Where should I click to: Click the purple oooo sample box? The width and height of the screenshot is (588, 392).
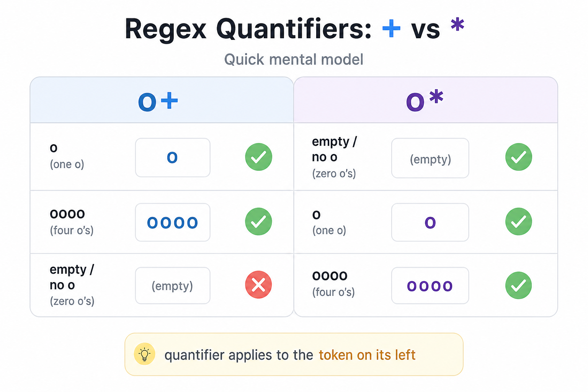click(430, 286)
